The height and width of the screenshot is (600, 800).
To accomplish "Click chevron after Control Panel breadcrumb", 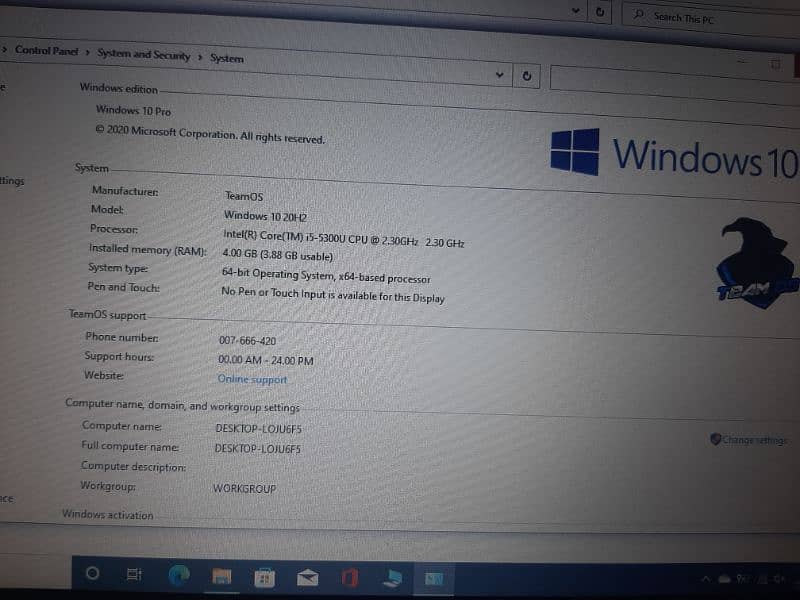I will (x=88, y=52).
